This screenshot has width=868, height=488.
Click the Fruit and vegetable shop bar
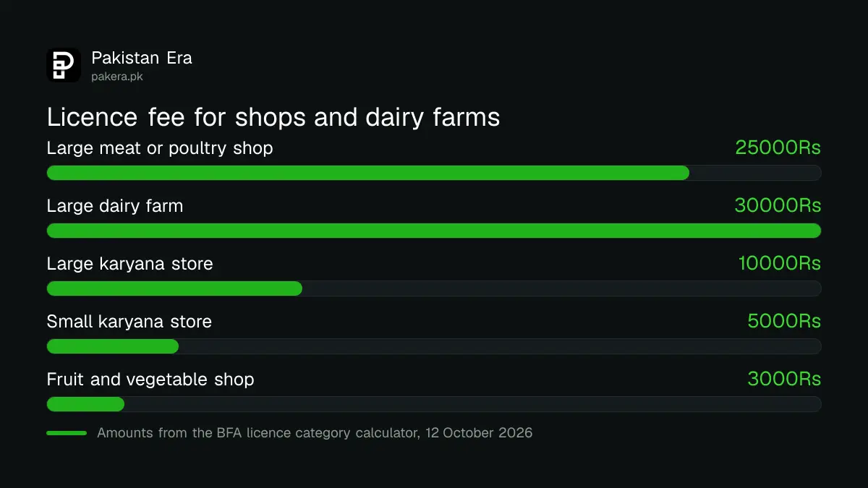click(434, 404)
